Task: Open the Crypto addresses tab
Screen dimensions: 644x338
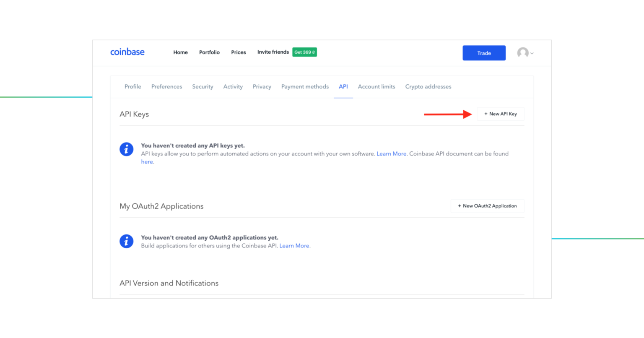Action: pyautogui.click(x=428, y=86)
